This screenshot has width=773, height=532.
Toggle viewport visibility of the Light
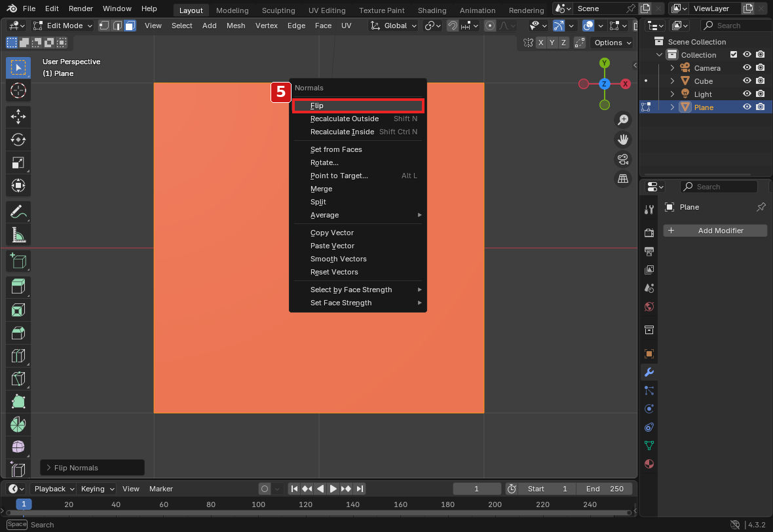747,94
